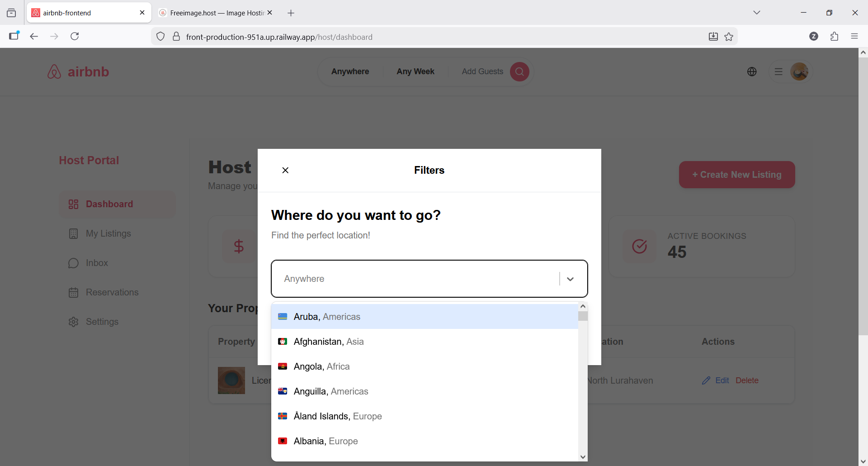Click the recent browsing history icon

click(x=11, y=13)
